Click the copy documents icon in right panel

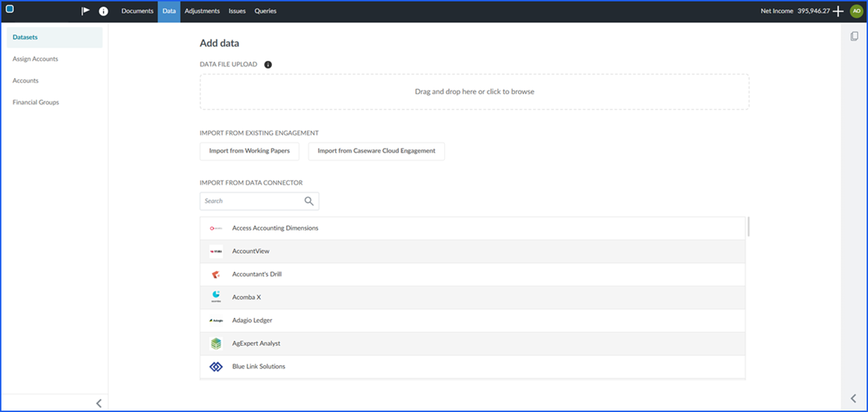click(854, 37)
